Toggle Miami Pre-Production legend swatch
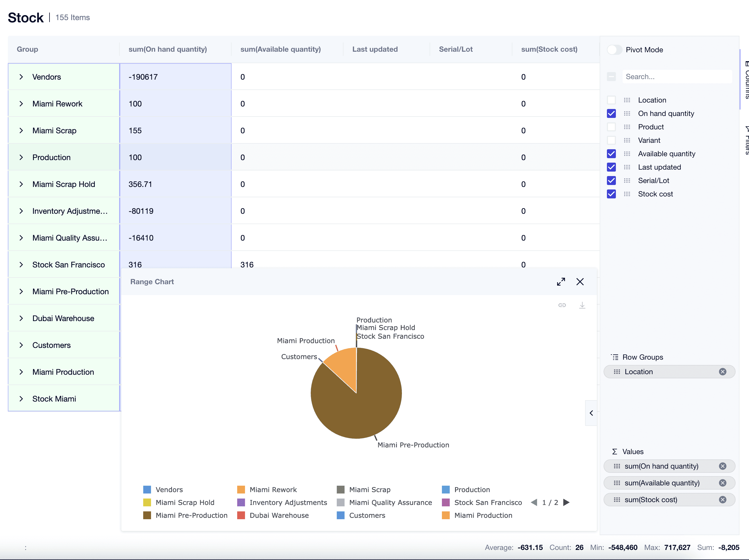749x560 pixels. [147, 515]
